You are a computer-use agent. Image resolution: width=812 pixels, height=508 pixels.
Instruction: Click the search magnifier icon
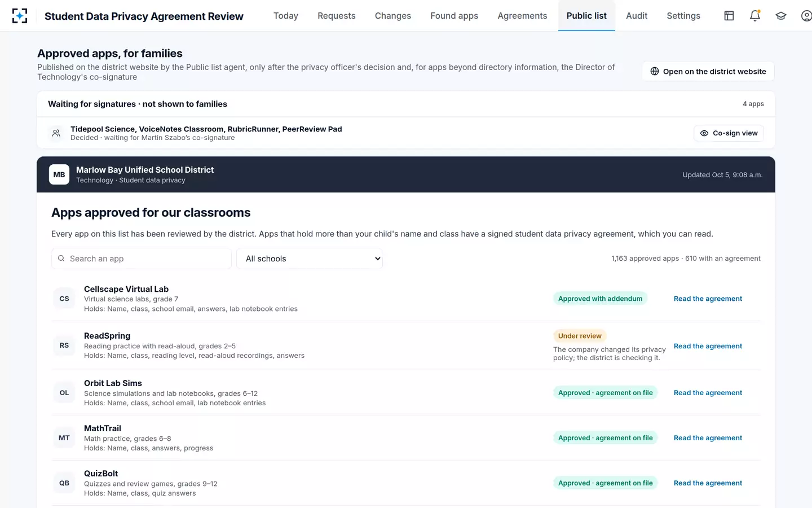click(x=61, y=259)
